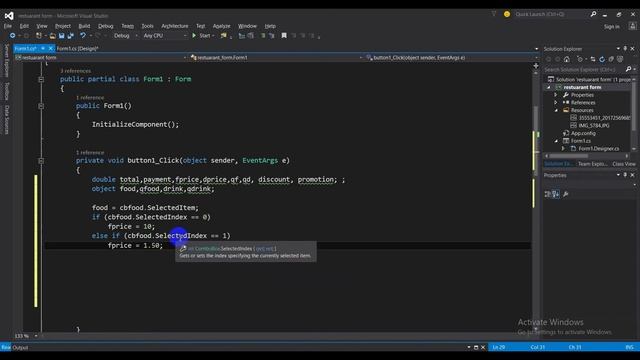
Task: Expand the References node in Solution Explorer
Action: coord(556,102)
